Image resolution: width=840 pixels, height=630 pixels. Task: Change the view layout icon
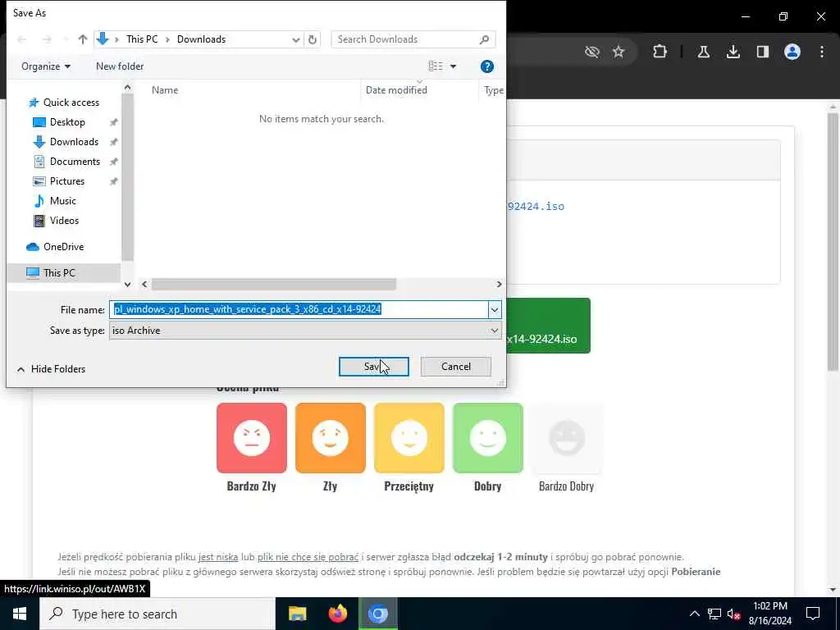pyautogui.click(x=435, y=66)
